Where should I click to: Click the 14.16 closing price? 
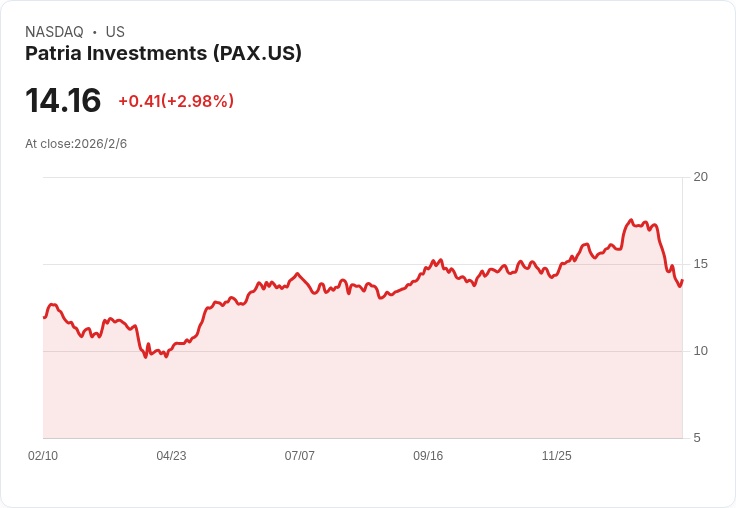click(63, 100)
